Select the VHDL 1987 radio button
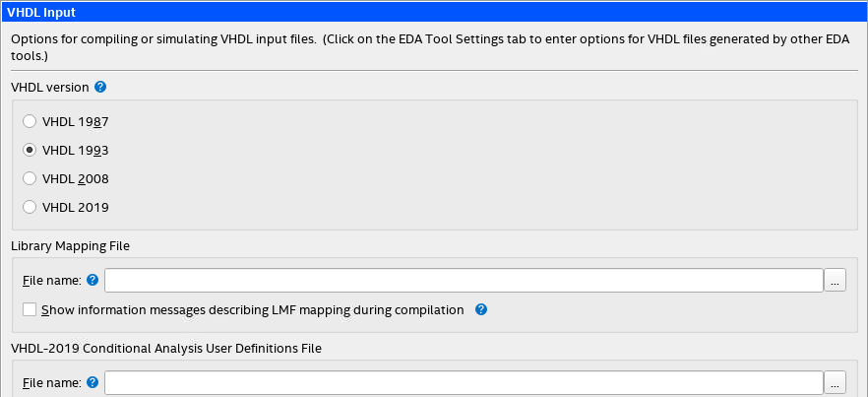 30,122
